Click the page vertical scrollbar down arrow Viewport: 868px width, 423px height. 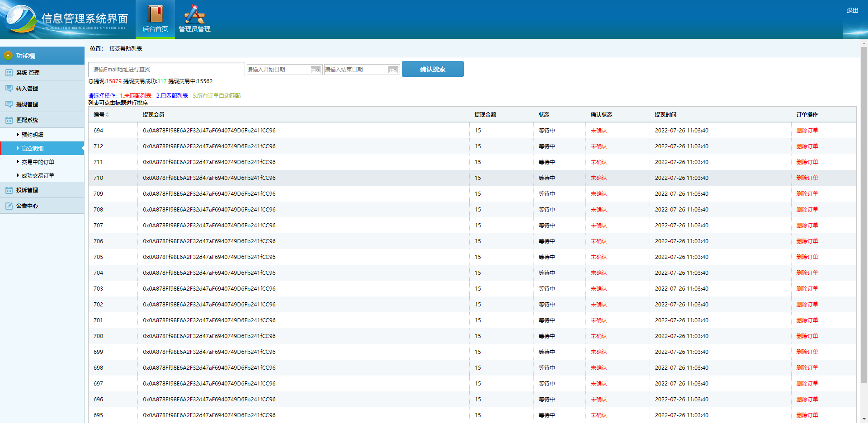point(864,419)
